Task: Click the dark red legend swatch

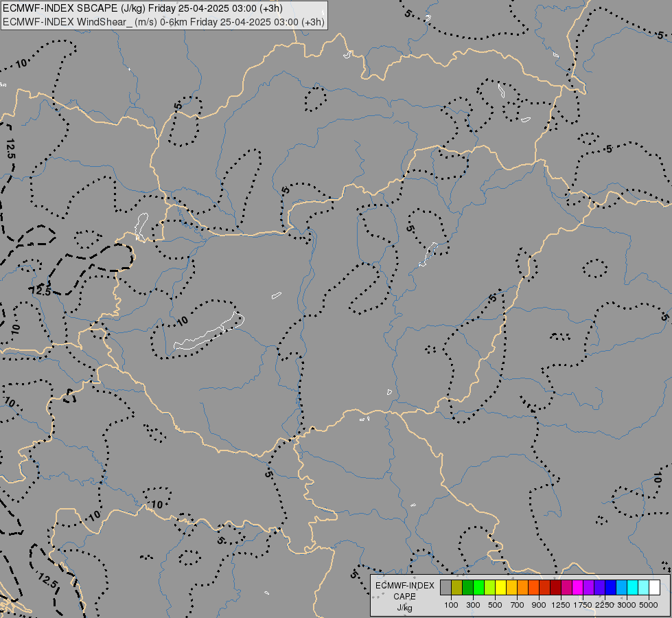Action: coord(555,587)
